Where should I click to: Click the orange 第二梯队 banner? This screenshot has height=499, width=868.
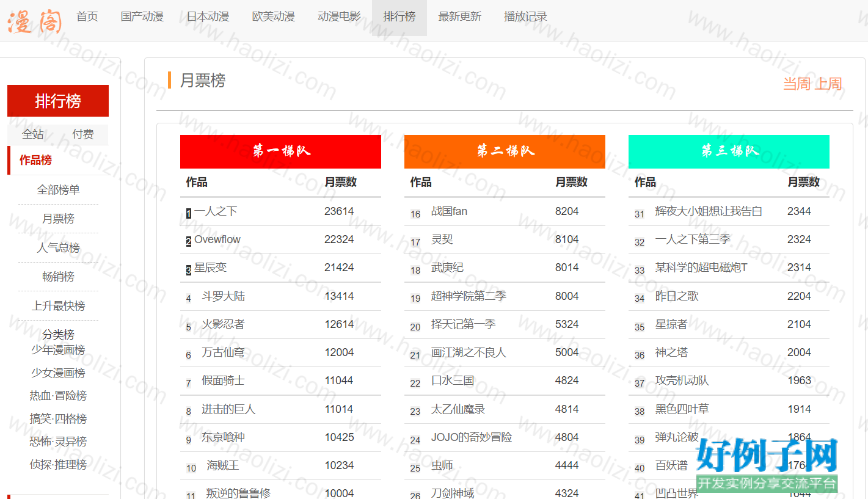tap(505, 151)
